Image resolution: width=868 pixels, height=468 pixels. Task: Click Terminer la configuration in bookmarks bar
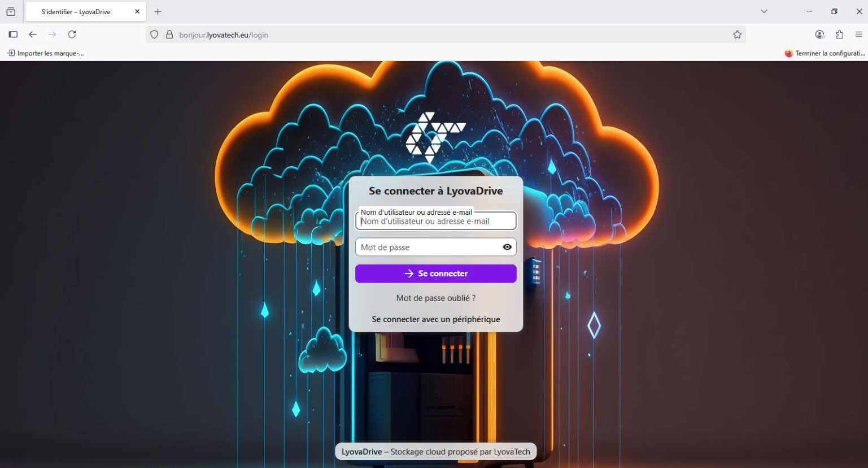coord(825,53)
